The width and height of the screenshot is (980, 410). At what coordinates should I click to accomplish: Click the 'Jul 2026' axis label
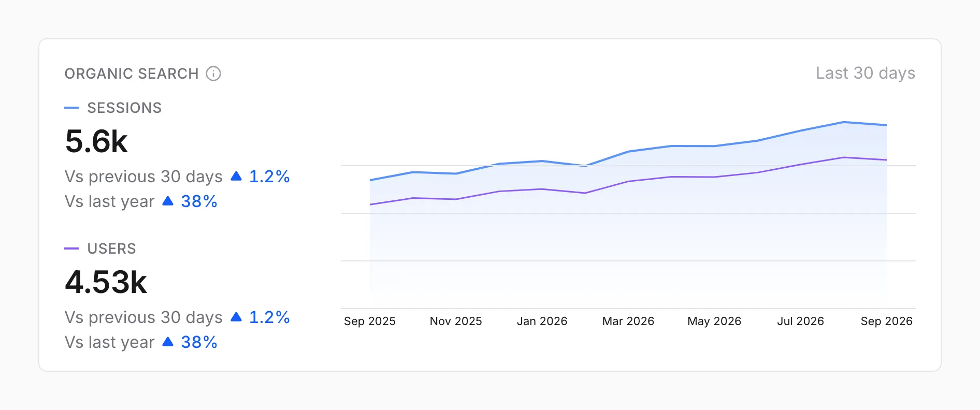tap(800, 321)
